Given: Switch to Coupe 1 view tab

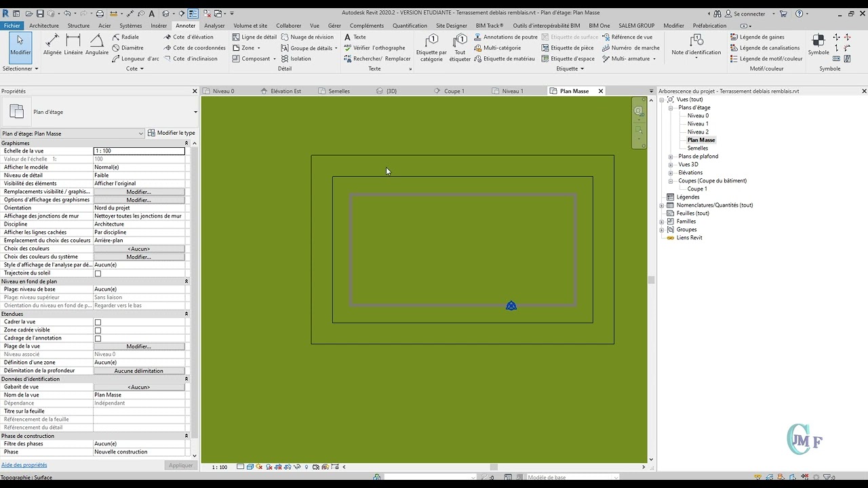Looking at the screenshot, I should point(454,91).
